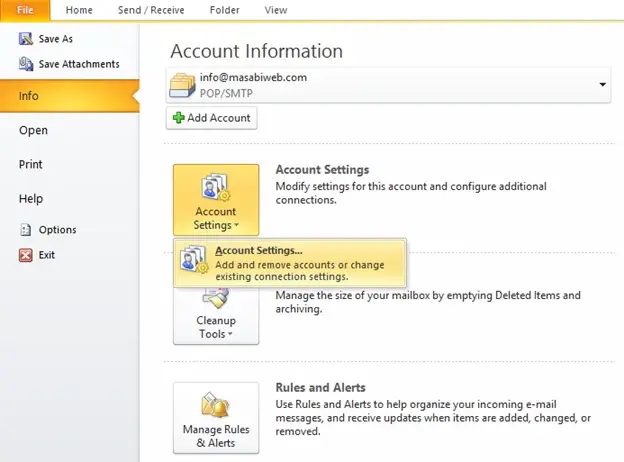Click the Exit label text
Image resolution: width=624 pixels, height=462 pixels.
click(x=47, y=255)
